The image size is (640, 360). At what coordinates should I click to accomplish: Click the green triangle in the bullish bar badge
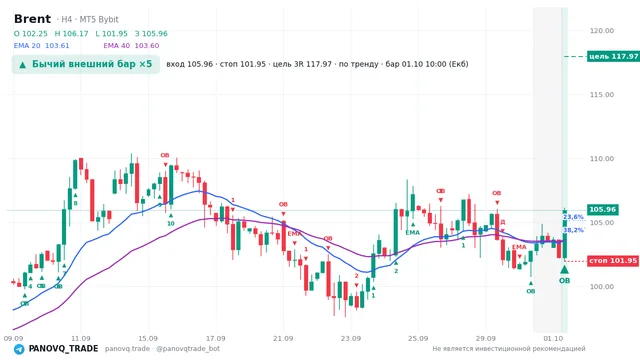23,64
